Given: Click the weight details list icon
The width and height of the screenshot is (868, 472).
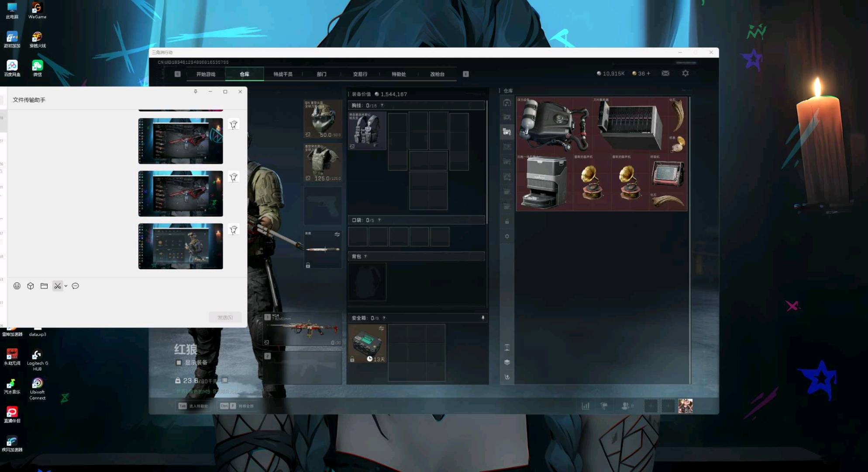Looking at the screenshot, I should (x=225, y=380).
